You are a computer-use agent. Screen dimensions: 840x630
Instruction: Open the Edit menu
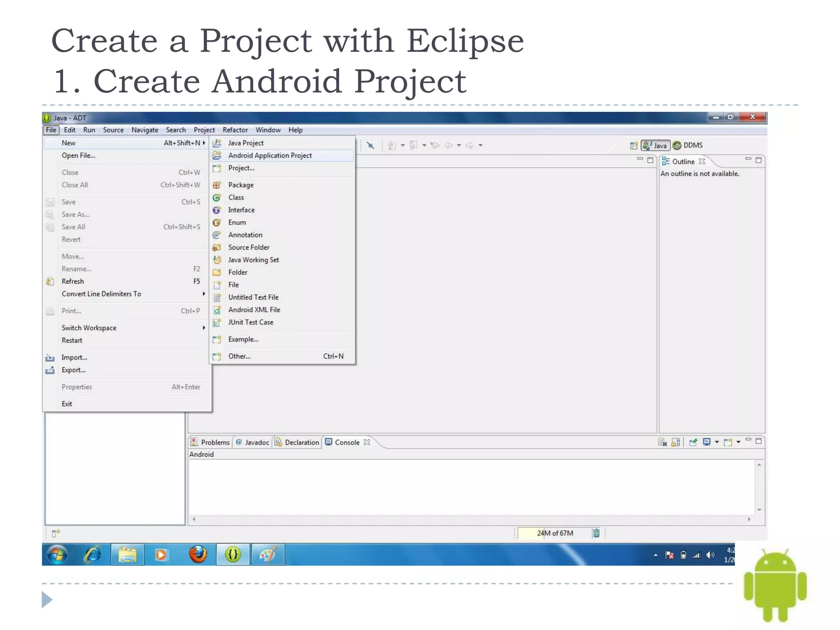tap(70, 130)
